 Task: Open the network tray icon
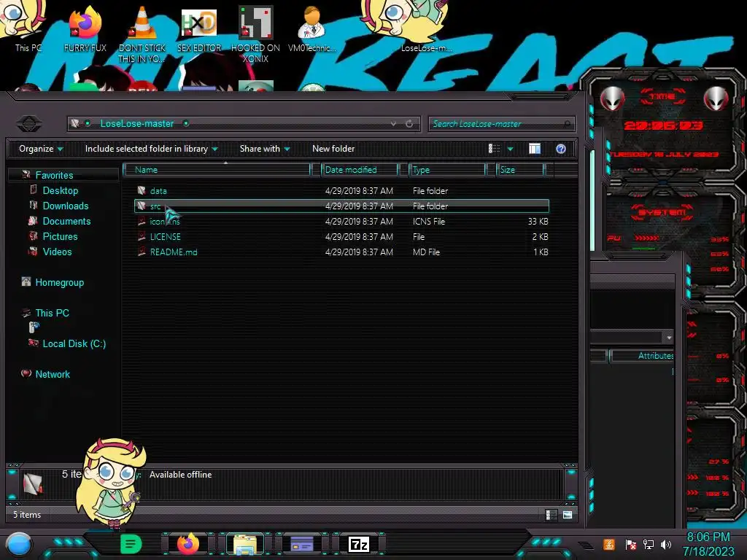click(x=649, y=544)
